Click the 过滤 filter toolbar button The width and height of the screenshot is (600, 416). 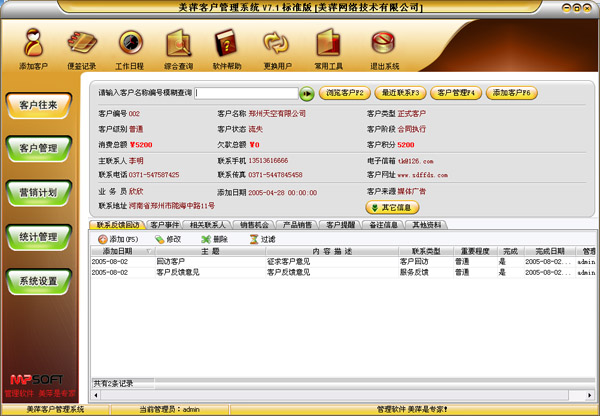click(261, 240)
